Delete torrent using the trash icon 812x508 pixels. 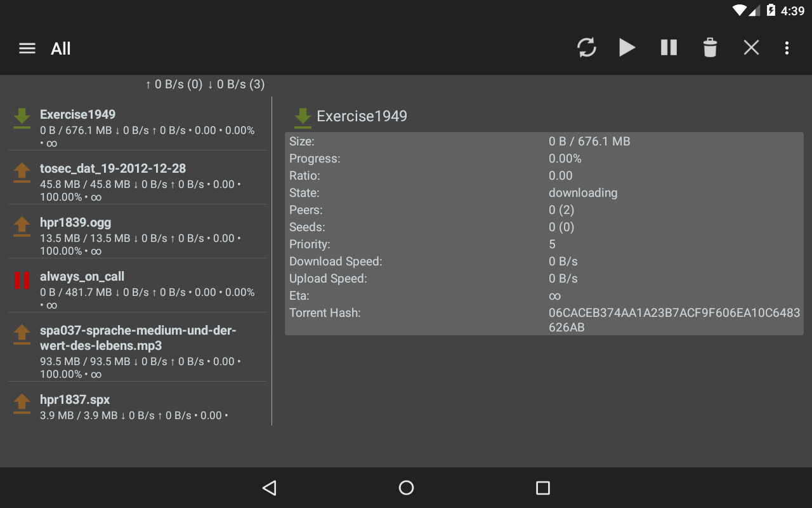point(710,48)
